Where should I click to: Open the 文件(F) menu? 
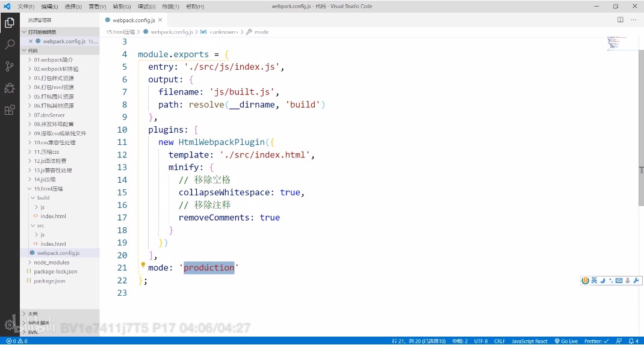[x=26, y=7]
